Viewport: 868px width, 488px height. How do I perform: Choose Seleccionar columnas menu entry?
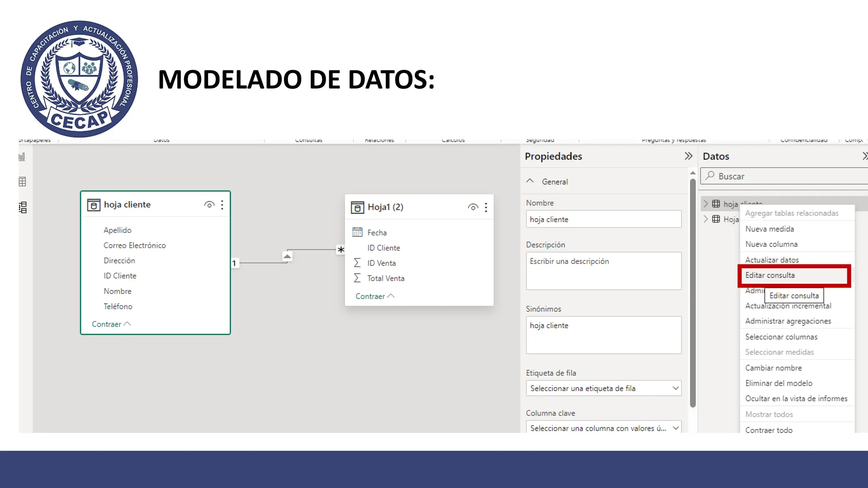(797, 337)
